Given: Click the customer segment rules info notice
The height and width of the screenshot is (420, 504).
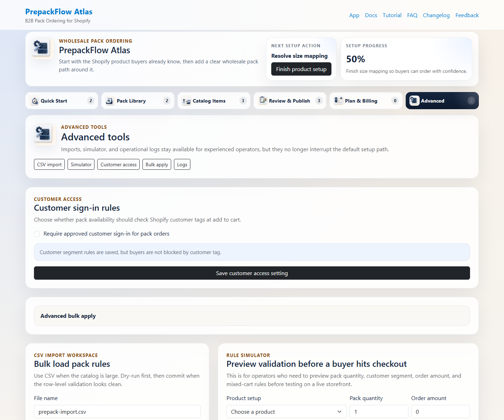Looking at the screenshot, I should 252,252.
